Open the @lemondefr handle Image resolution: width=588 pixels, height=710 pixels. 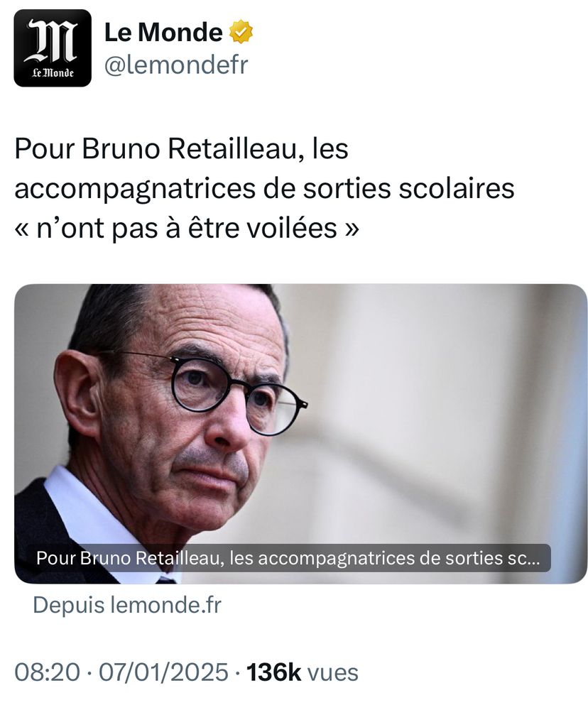176,65
